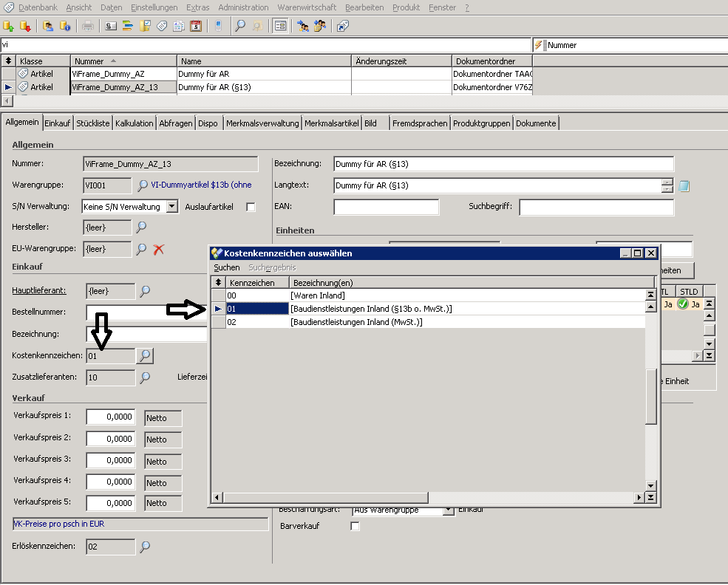This screenshot has height=585, width=728.
Task: Toggle the form view icon in the toolbar
Action: pyautogui.click(x=280, y=26)
